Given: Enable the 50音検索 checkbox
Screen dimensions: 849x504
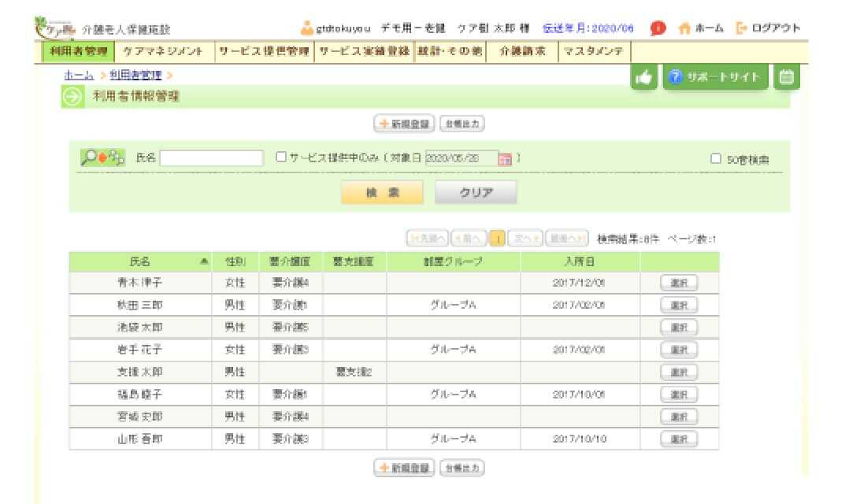Looking at the screenshot, I should (714, 158).
